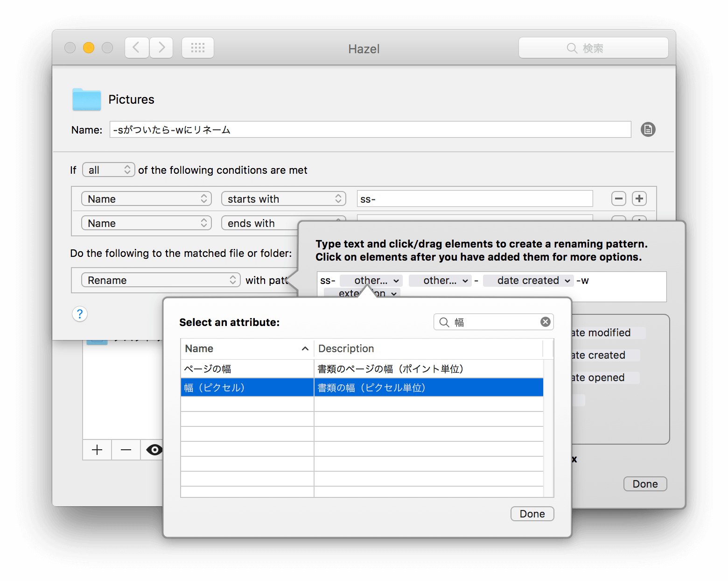The image size is (728, 581).
Task: Open the Rename action dropdown
Action: 161,280
